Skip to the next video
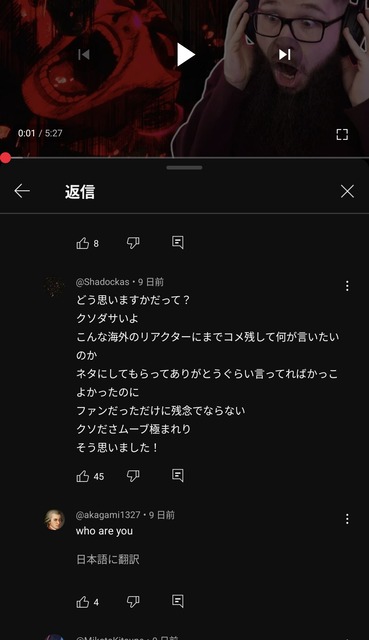This screenshot has width=369, height=640. pos(285,54)
